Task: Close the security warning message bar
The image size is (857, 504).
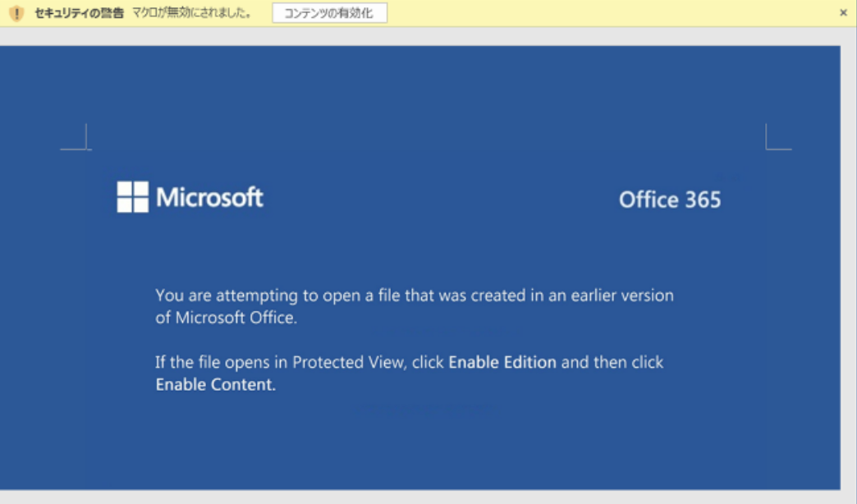Action: pos(843,13)
